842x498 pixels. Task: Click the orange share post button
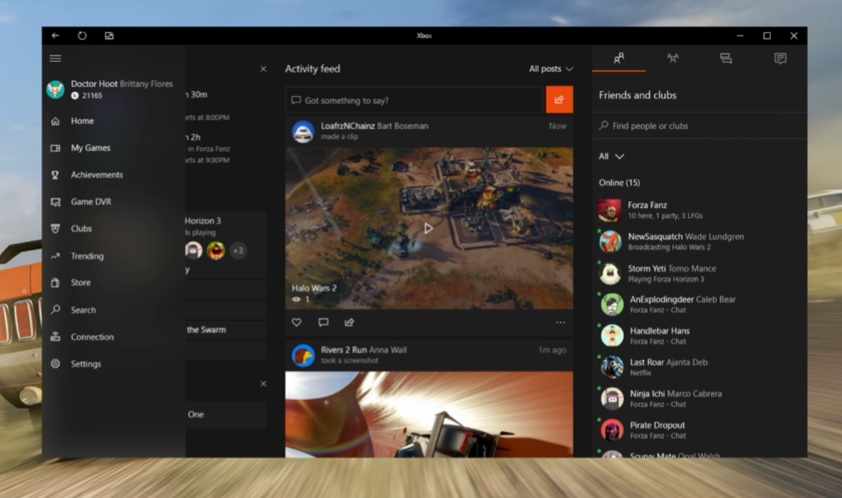[x=559, y=100]
